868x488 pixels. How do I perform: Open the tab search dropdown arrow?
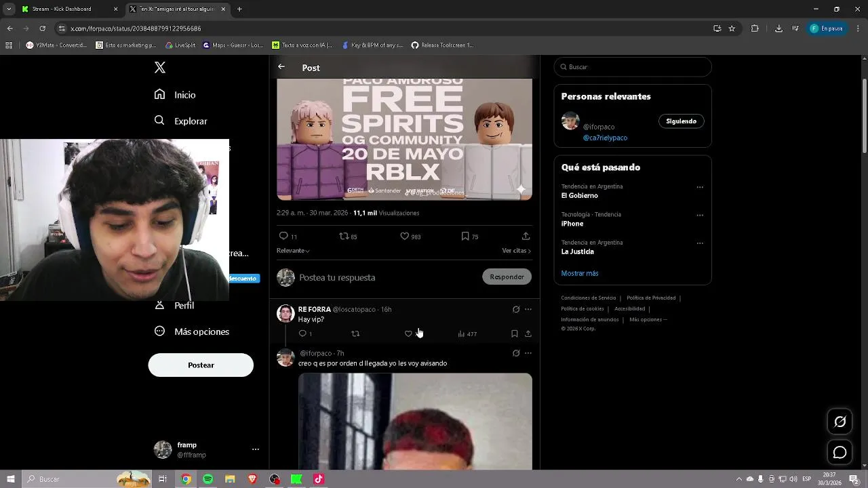pos(9,9)
